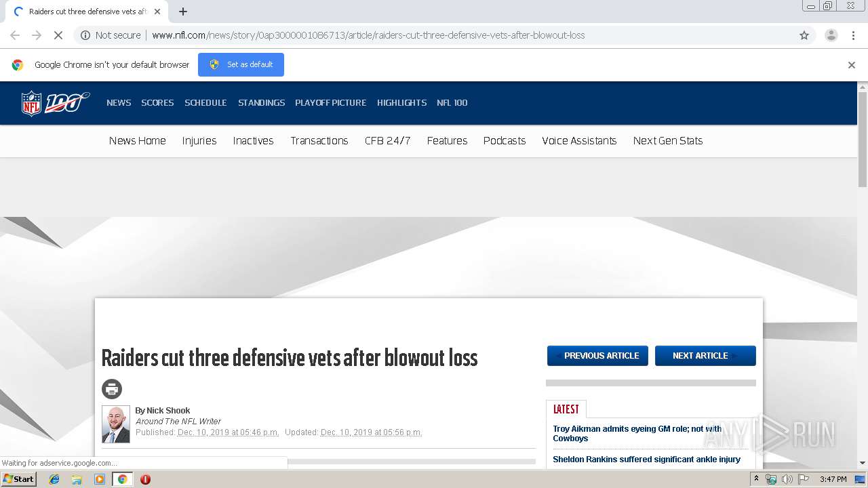Viewport: 868px width, 488px height.
Task: Open the SCHEDULE menu item
Action: [x=205, y=103]
